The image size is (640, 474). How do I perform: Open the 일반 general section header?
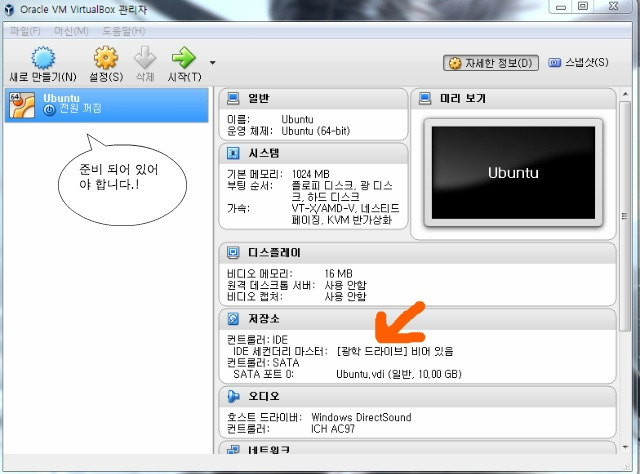coord(313,98)
